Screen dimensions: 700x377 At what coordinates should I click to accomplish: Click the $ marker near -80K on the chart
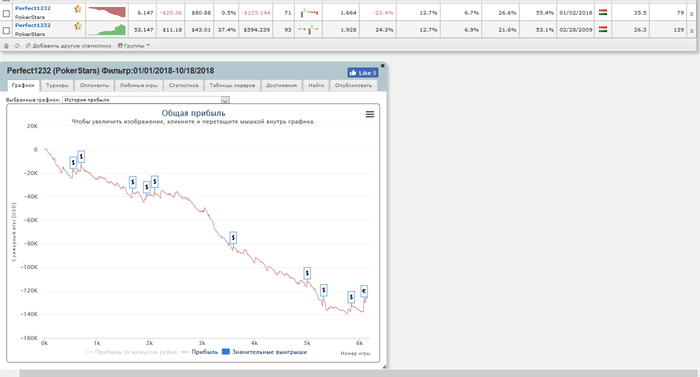[233, 238]
